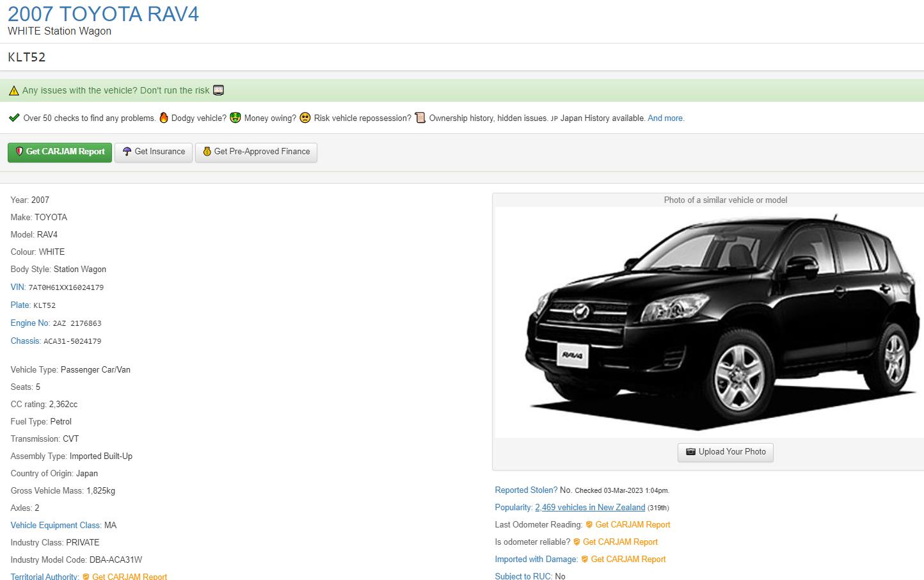Screen dimensions: 924x580
Task: Click the 'Transmission: CVT' row
Action: [45, 439]
